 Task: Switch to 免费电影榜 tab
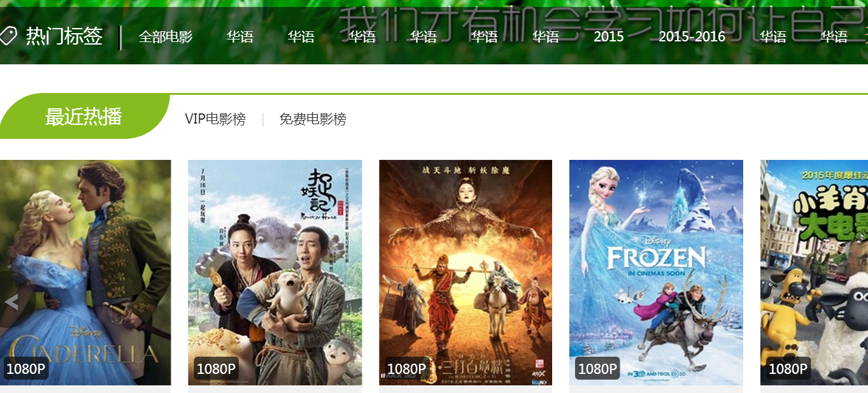(x=313, y=119)
